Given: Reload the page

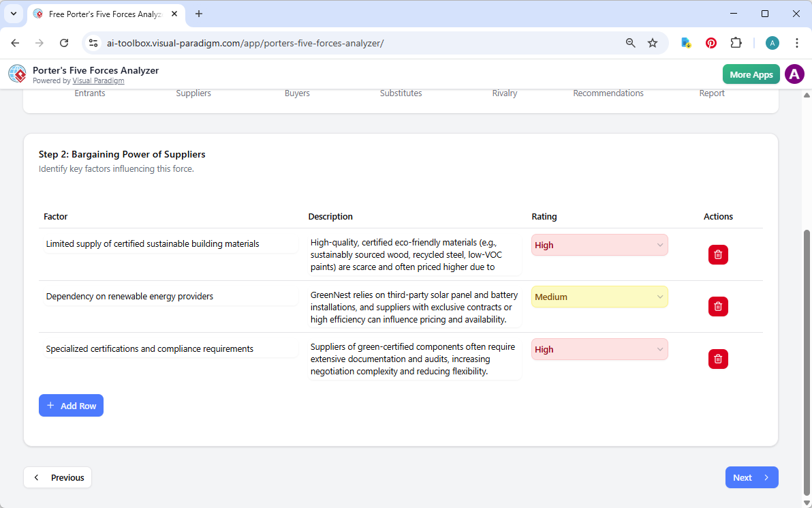Looking at the screenshot, I should coord(64,42).
